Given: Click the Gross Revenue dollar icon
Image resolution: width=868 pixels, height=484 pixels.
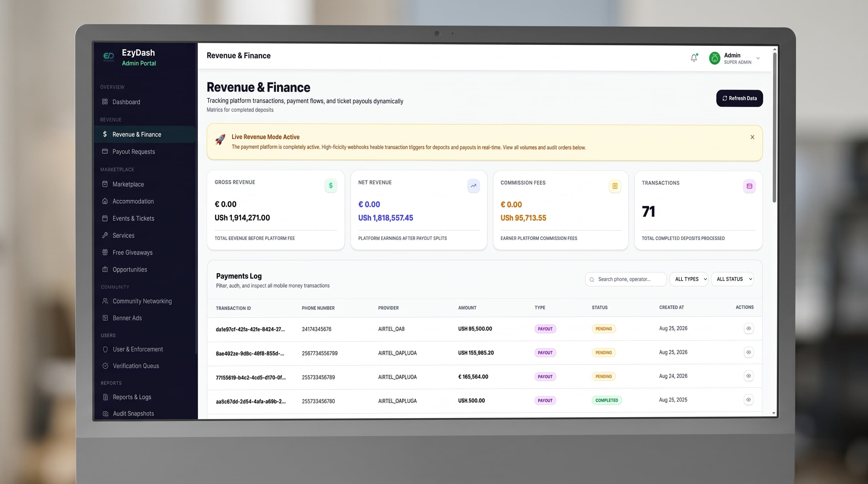Looking at the screenshot, I should 331,186.
